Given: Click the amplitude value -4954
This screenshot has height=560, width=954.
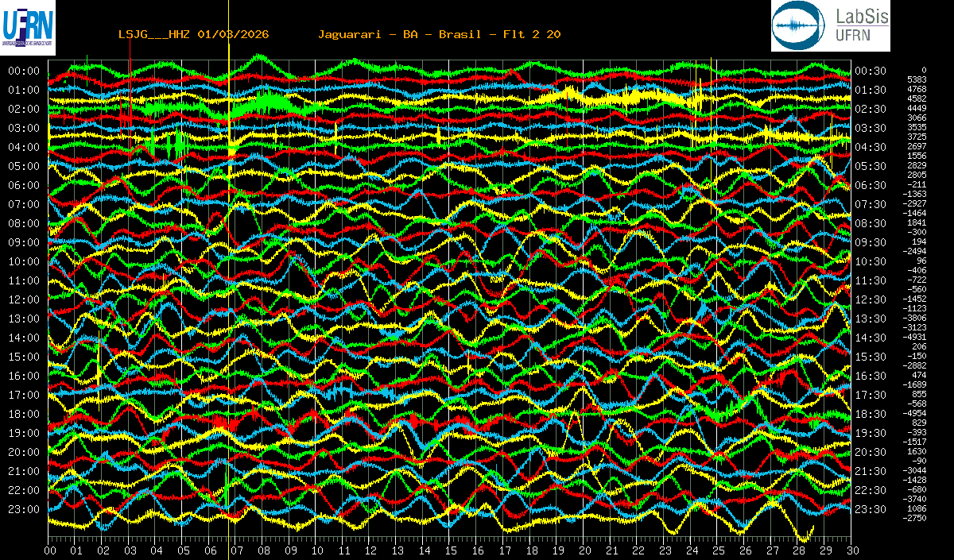Looking at the screenshot, I should coord(915,413).
